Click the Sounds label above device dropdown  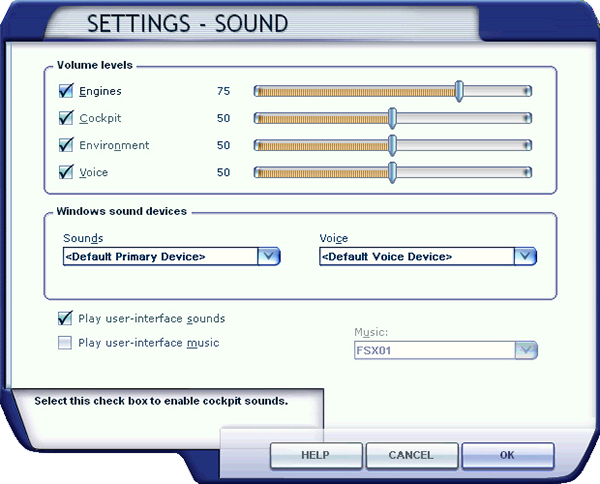click(83, 238)
